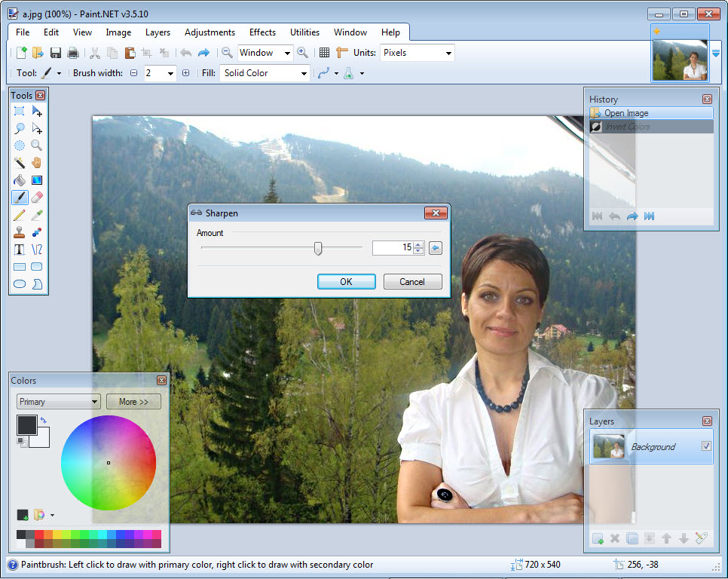Select the Magic Wand tool
The width and height of the screenshot is (728, 579).
[19, 163]
